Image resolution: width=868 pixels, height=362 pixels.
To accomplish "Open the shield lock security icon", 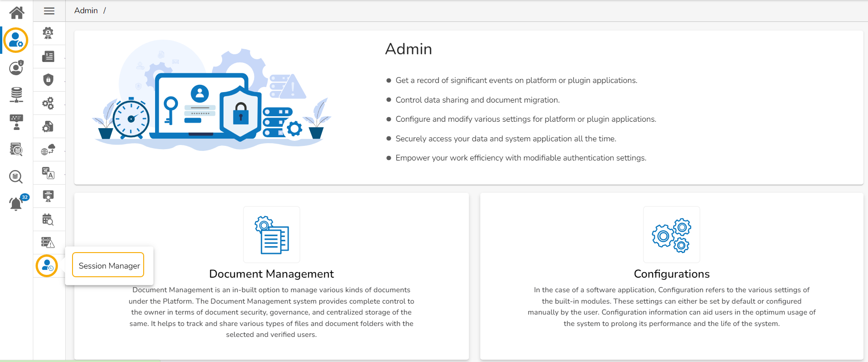I will [48, 80].
